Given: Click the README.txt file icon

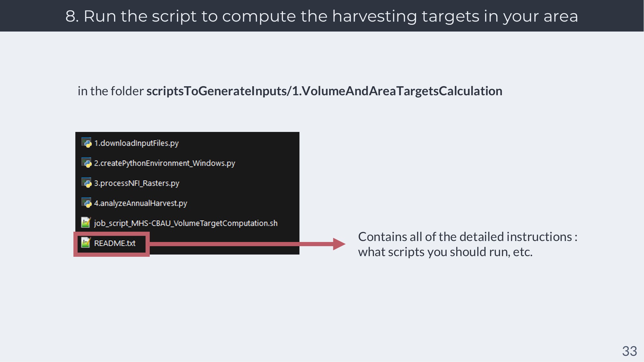Looking at the screenshot, I should click(86, 243).
